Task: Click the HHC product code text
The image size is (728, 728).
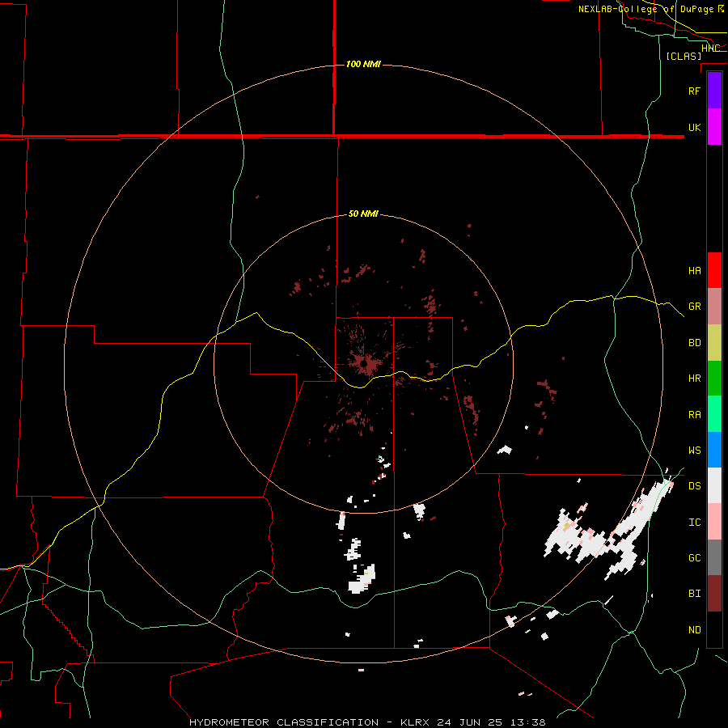Action: [710, 48]
